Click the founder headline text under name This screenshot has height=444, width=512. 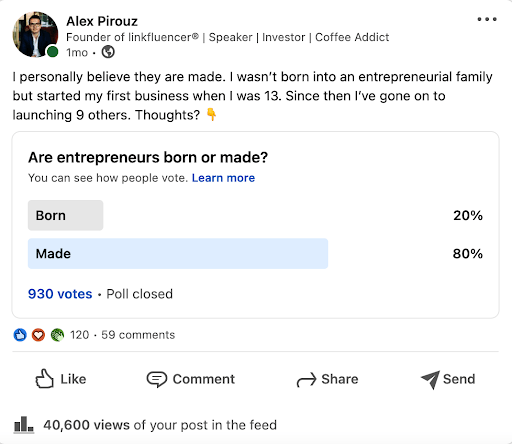coord(227,37)
